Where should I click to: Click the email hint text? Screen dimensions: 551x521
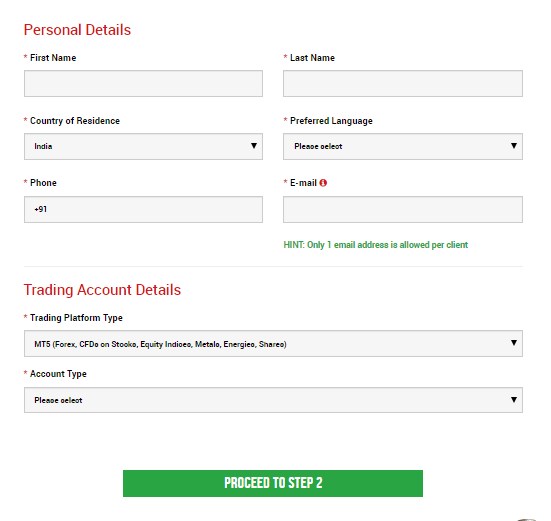click(376, 245)
